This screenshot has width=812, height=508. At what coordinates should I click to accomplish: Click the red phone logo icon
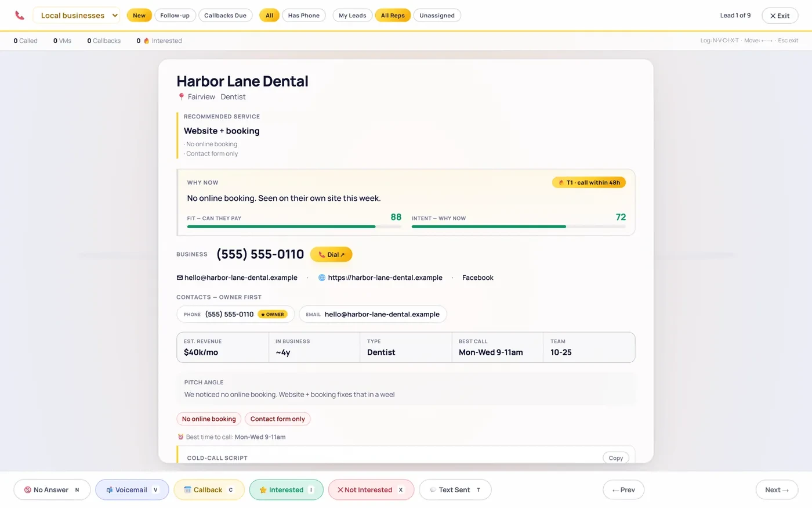click(20, 16)
